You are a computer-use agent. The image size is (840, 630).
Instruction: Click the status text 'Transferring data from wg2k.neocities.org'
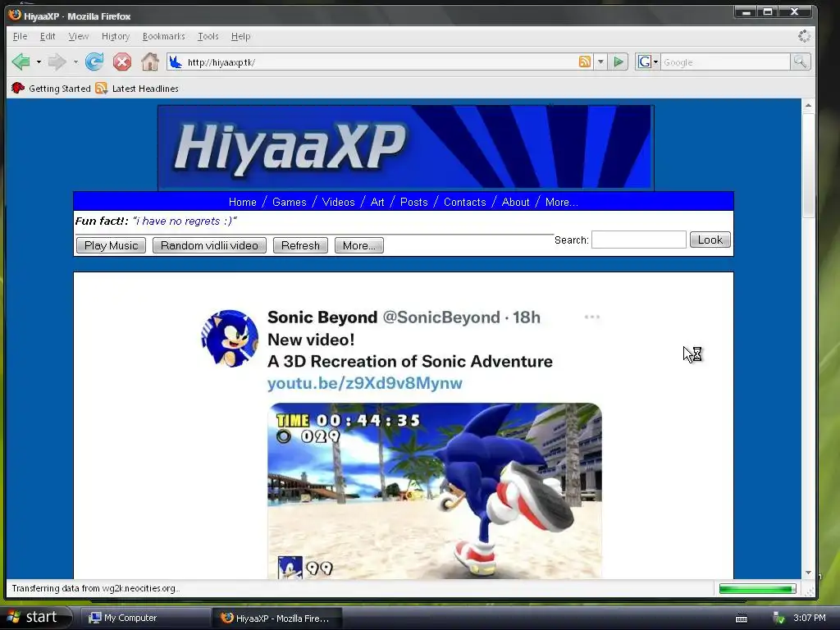[x=95, y=588]
